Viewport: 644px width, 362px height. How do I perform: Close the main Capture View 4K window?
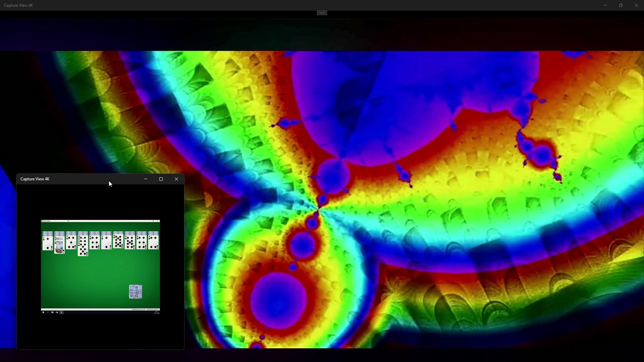636,5
